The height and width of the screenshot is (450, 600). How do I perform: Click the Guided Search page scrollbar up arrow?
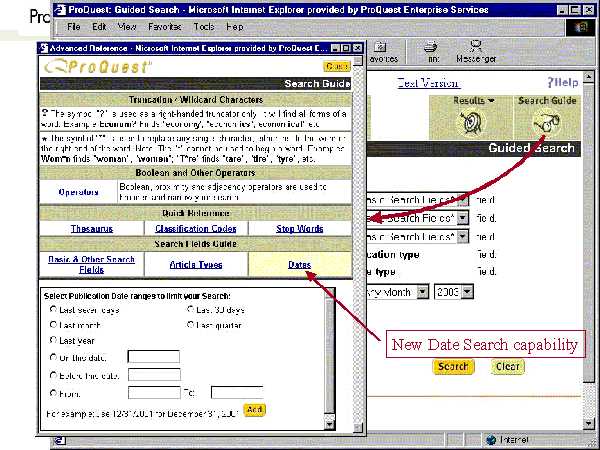[589, 77]
